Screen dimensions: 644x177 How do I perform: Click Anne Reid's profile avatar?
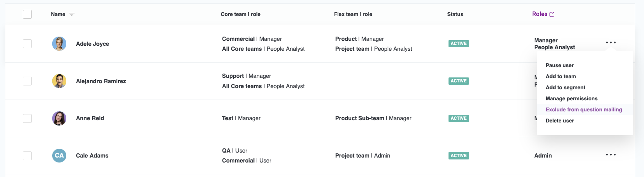pos(59,118)
